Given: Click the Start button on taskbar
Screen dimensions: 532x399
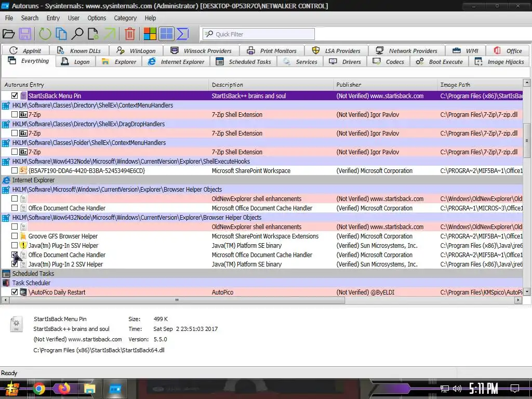Looking at the screenshot, I should pyautogui.click(x=12, y=389).
